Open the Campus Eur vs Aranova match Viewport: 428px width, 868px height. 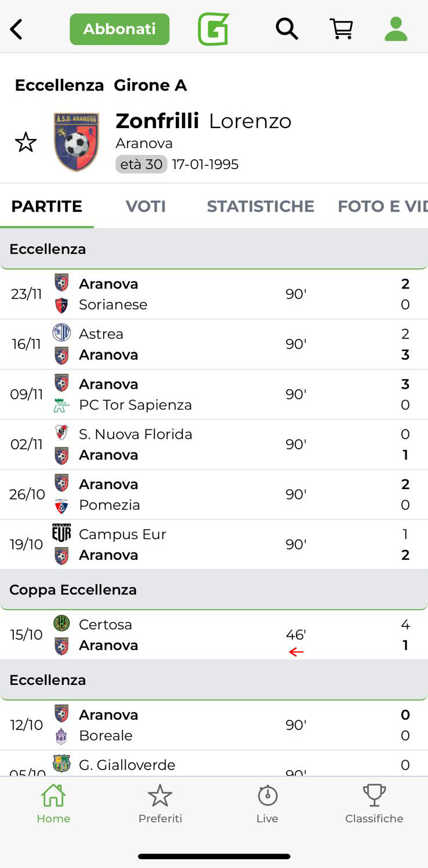coord(213,545)
